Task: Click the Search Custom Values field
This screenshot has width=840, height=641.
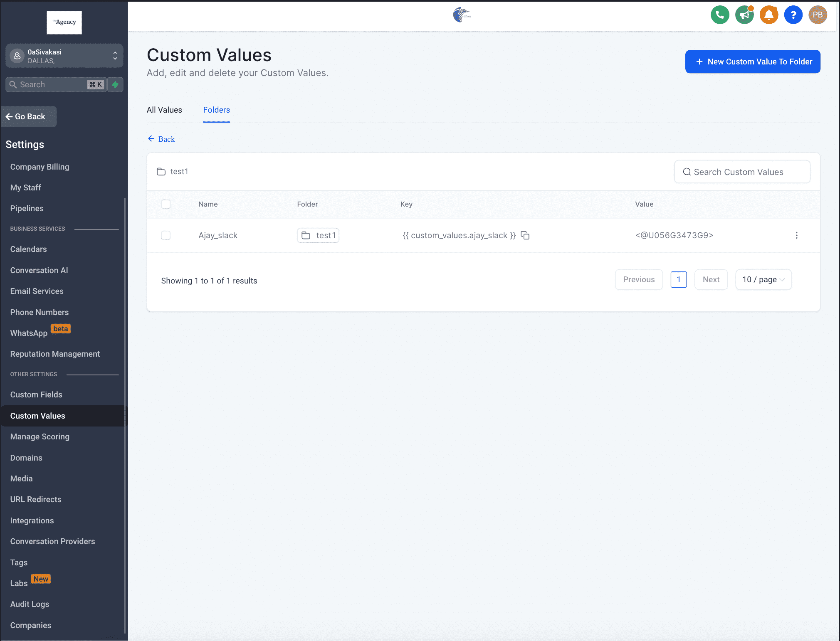Action: (742, 172)
